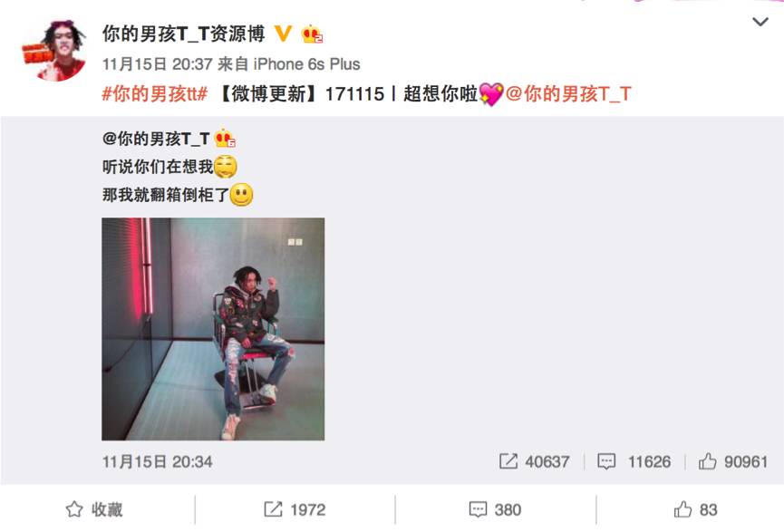
Task: Open the original post timestamp 11月15日 20:34
Action: [158, 461]
